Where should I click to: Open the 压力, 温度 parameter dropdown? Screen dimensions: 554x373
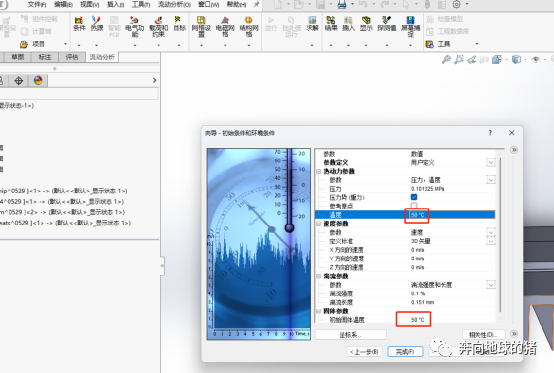pyautogui.click(x=491, y=180)
